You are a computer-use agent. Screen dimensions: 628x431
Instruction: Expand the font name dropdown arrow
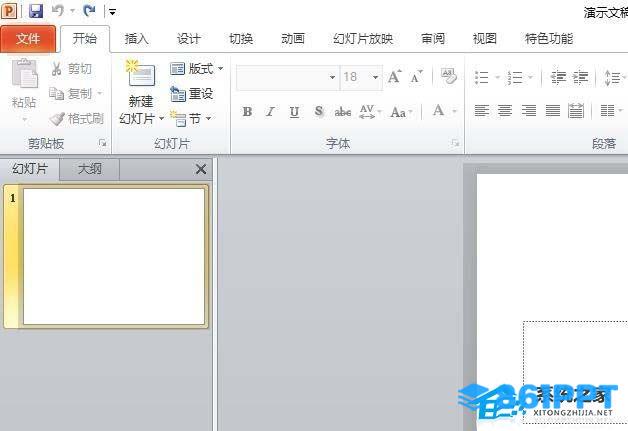pos(332,77)
